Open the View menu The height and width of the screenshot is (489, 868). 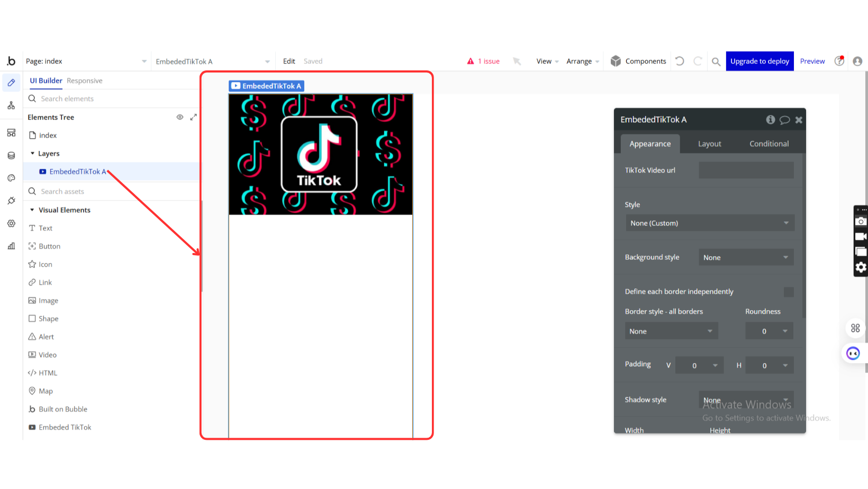[547, 61]
